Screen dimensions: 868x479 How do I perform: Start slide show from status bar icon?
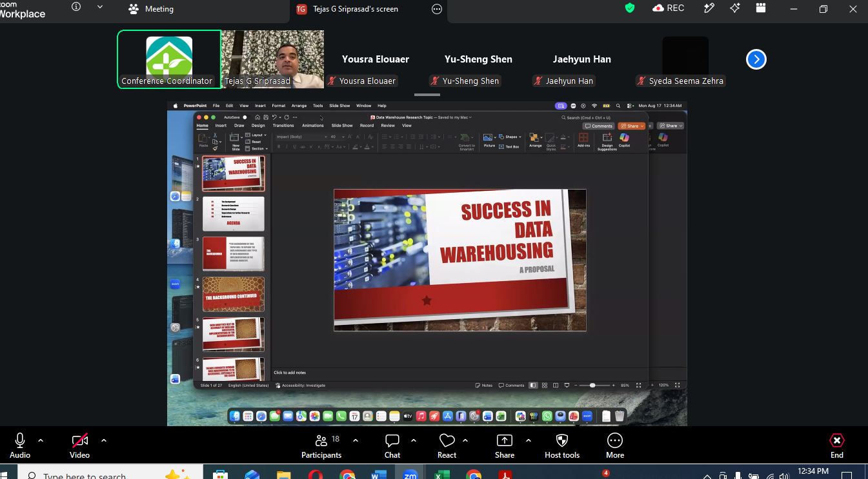point(567,386)
